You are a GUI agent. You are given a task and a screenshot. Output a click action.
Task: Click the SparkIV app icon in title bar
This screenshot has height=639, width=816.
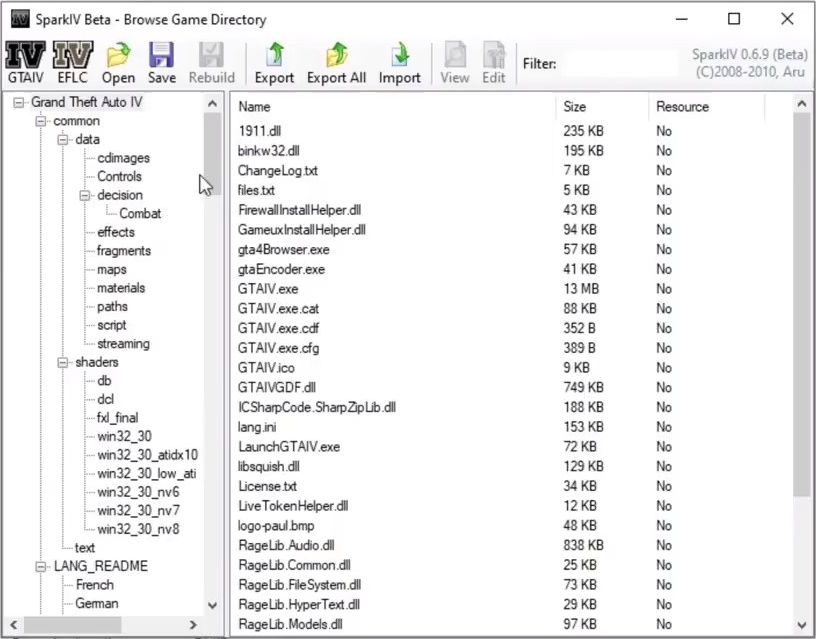click(x=18, y=19)
